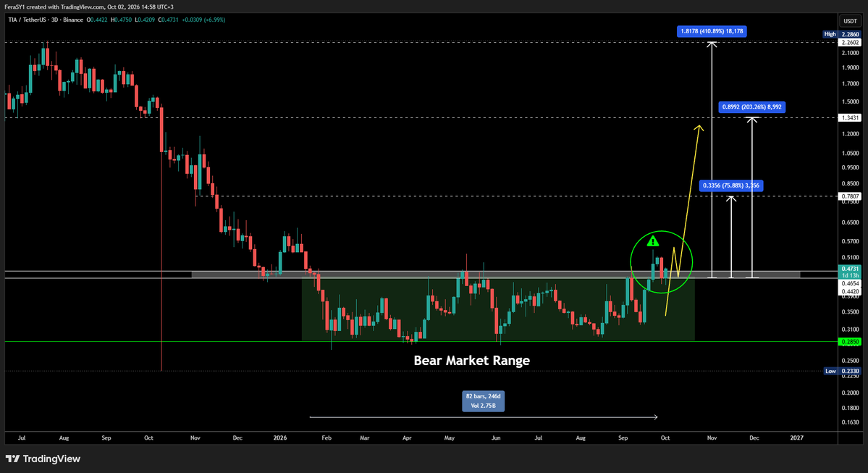Click the green 0.2850 price level label

coord(850,342)
